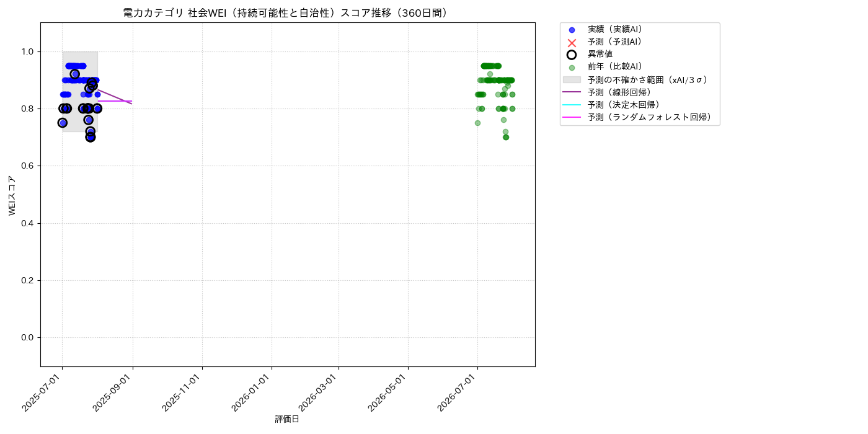Click the gray uncertainty range legend swatch
The width and height of the screenshot is (868, 434).
tap(572, 79)
